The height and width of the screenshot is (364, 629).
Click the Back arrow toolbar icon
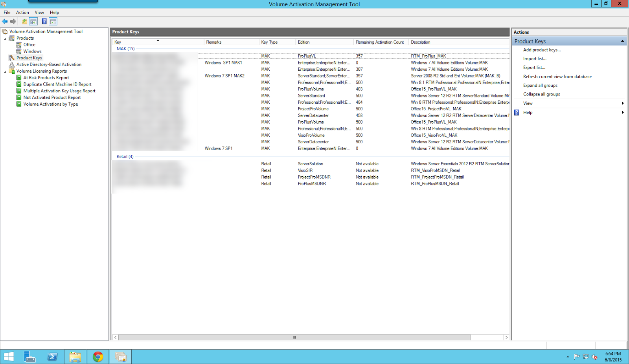[x=5, y=22]
